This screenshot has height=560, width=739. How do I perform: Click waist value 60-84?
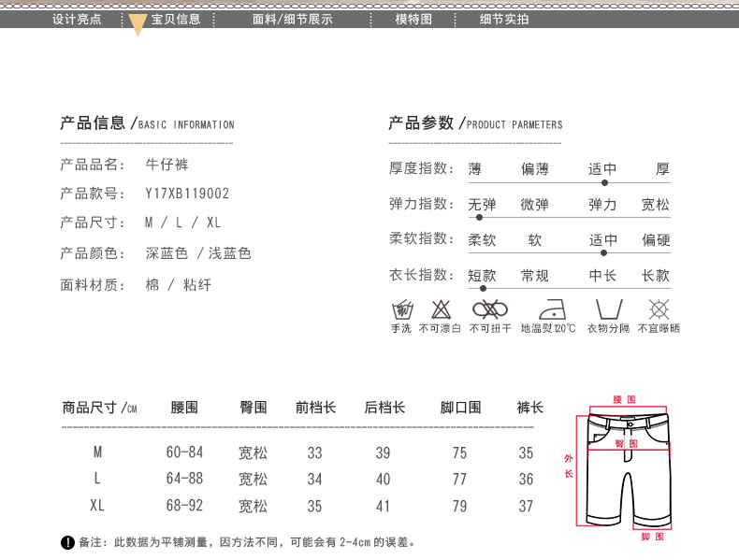click(x=185, y=452)
